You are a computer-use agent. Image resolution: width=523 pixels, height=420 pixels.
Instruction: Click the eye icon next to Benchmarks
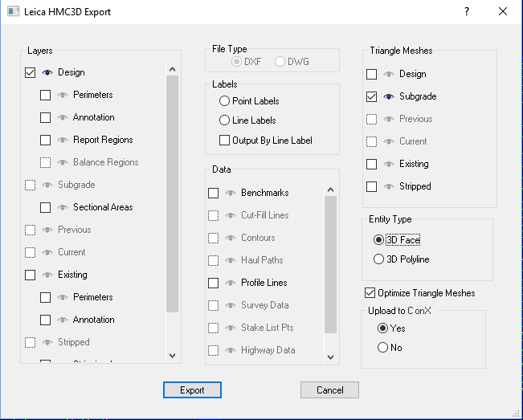230,193
